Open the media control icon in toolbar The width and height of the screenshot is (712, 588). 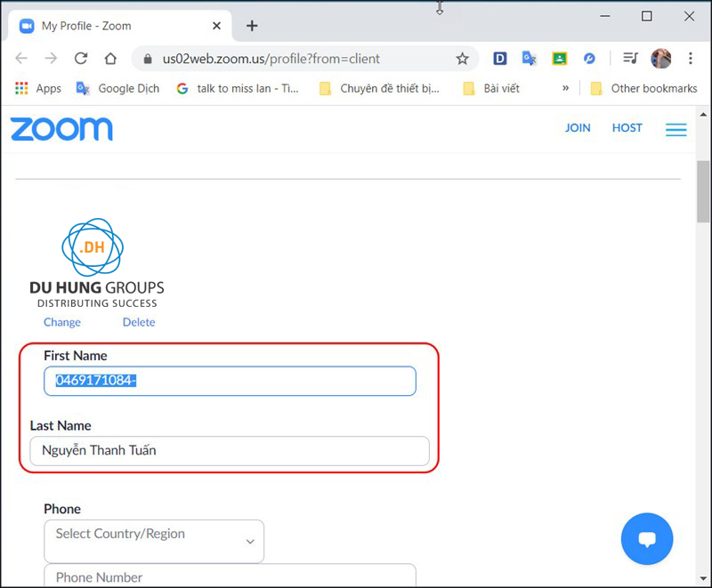630,59
